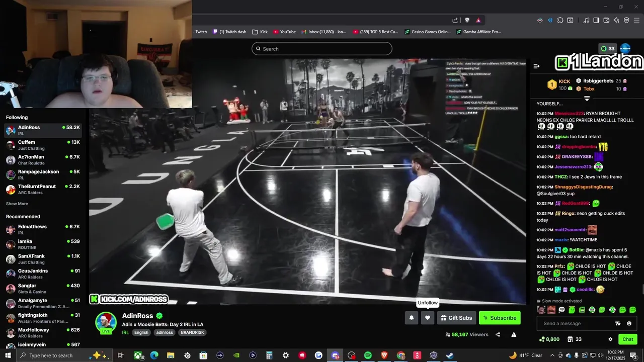This screenshot has width=644, height=362.
Task: Open GzusJankins recommended channel
Action: (x=43, y=274)
